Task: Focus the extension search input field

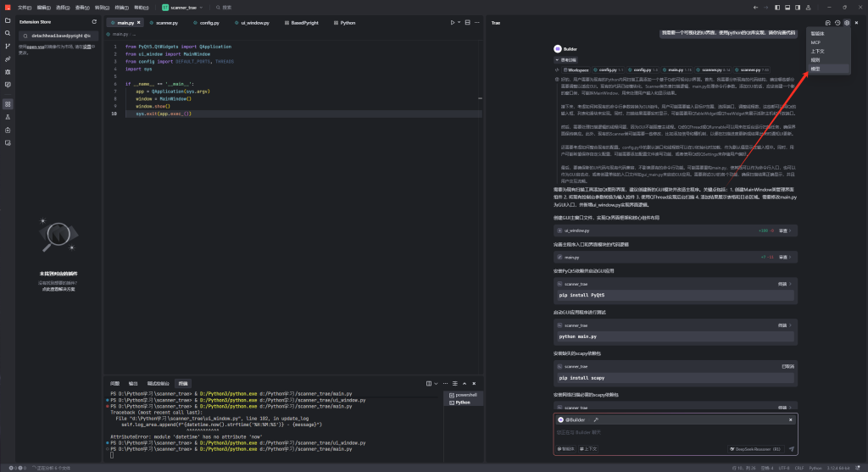Action: pyautogui.click(x=58, y=36)
